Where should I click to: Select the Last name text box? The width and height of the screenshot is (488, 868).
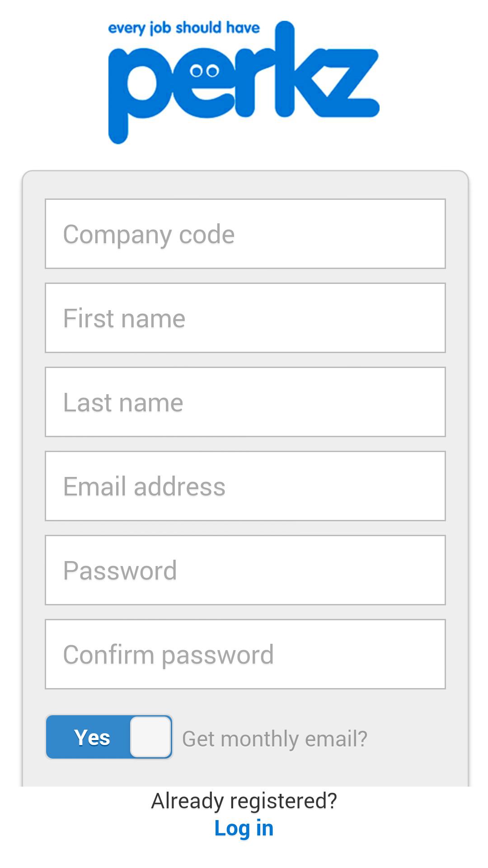pos(245,402)
